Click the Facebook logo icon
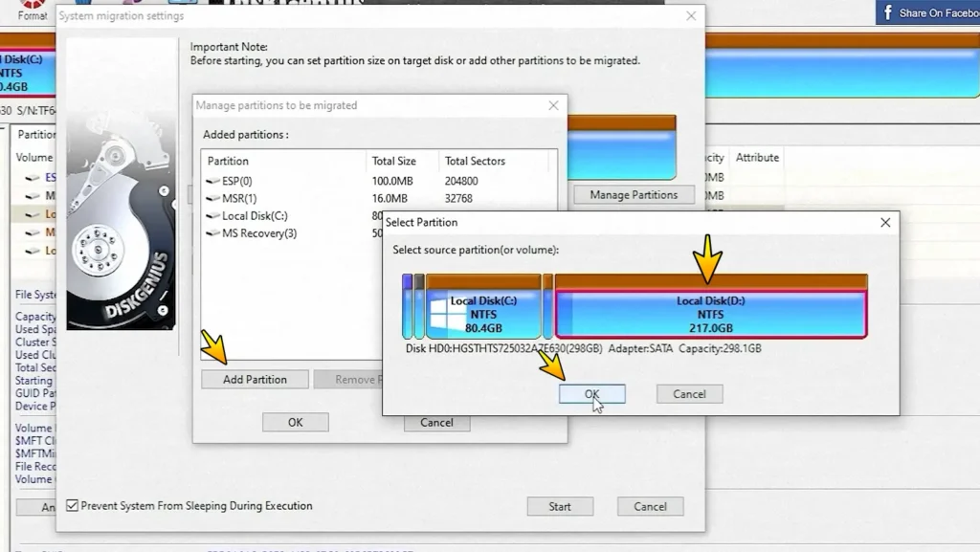980x552 pixels. point(887,12)
